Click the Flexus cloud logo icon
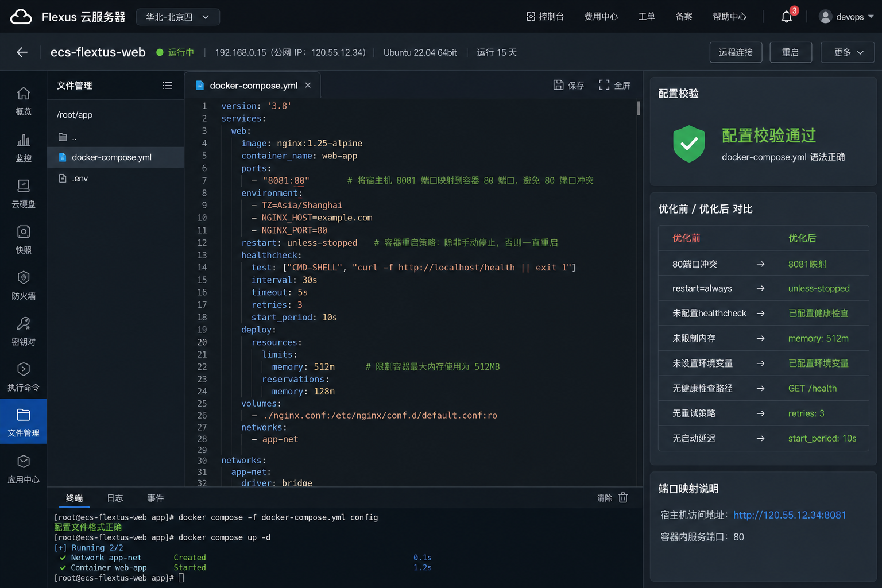 pos(21,17)
